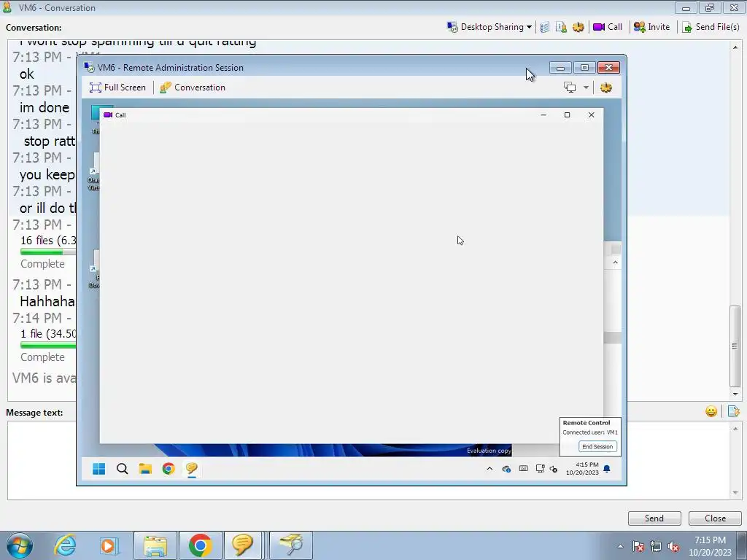This screenshot has width=747, height=560.
Task: Click the conversation scroll down arrow
Action: point(735,394)
